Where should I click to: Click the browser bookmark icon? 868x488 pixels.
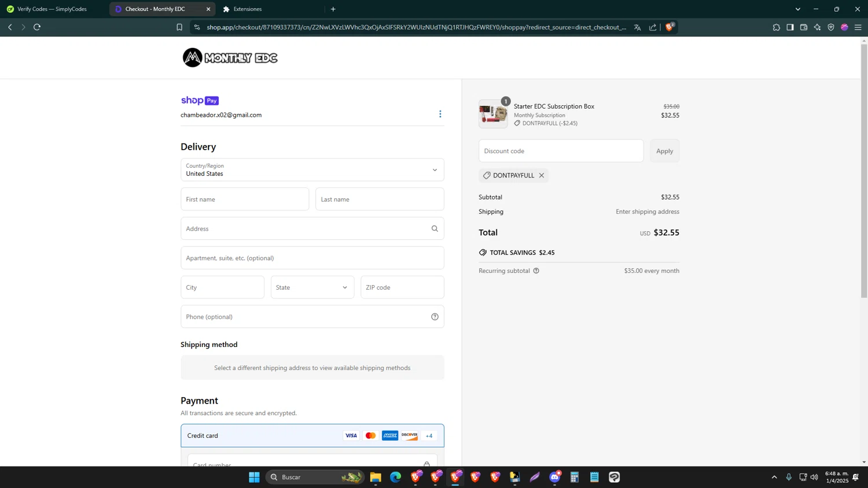(179, 27)
